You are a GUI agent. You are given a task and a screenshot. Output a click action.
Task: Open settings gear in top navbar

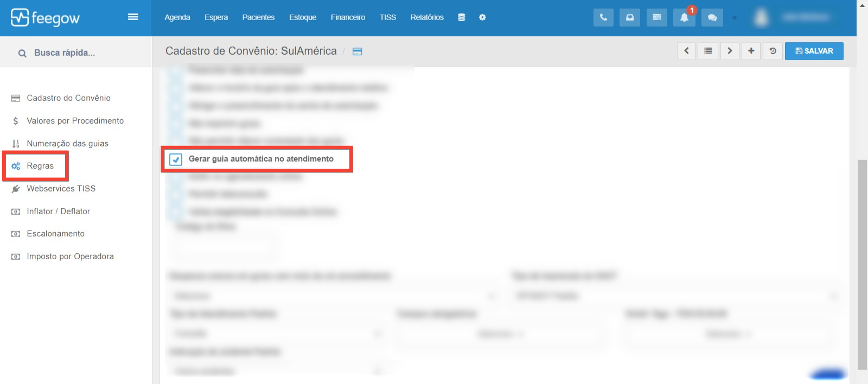[482, 17]
